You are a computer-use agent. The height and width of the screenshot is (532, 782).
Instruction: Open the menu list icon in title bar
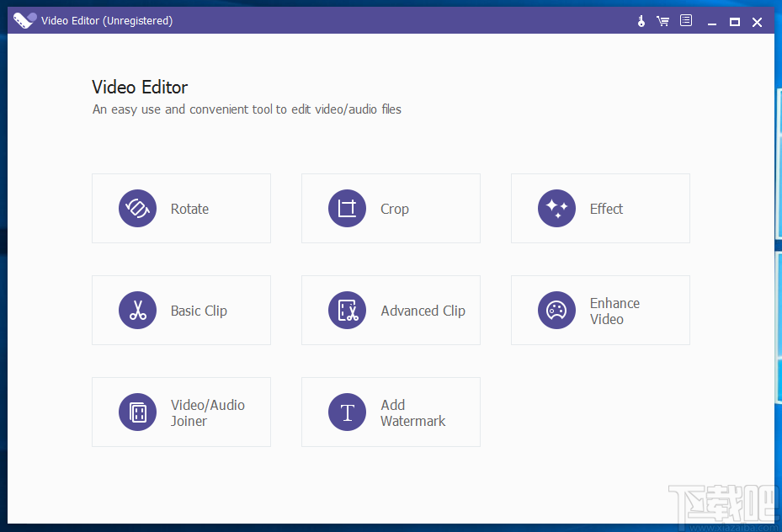click(686, 20)
